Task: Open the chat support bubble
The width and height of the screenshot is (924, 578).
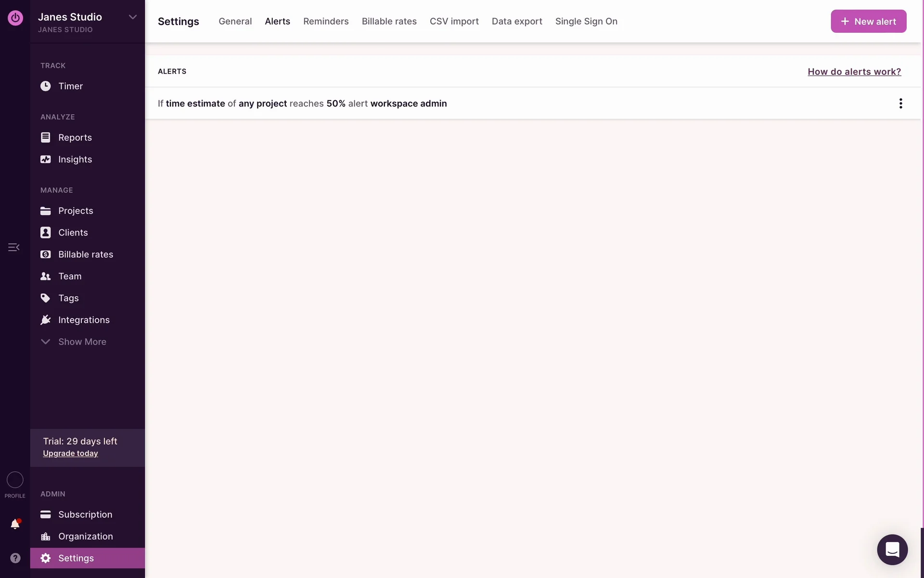Action: pos(892,550)
